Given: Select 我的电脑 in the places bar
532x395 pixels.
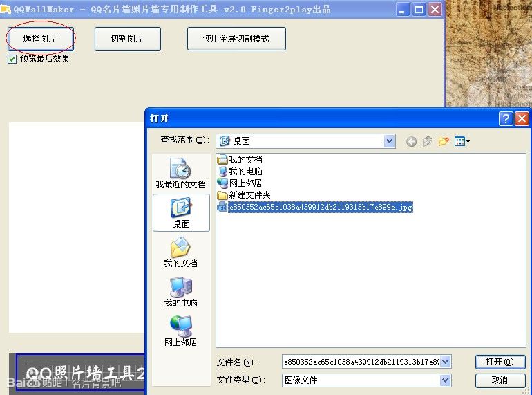Looking at the screenshot, I should pyautogui.click(x=181, y=292).
